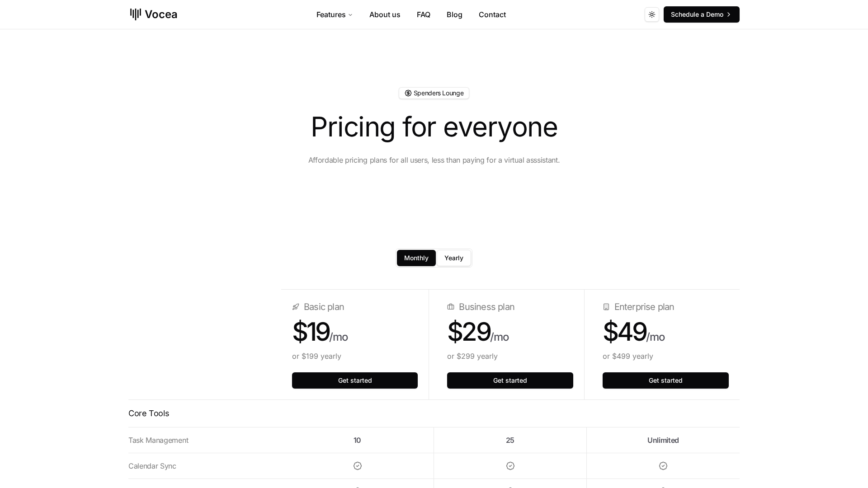Open the About us page
The width and height of the screenshot is (868, 488).
tap(385, 14)
